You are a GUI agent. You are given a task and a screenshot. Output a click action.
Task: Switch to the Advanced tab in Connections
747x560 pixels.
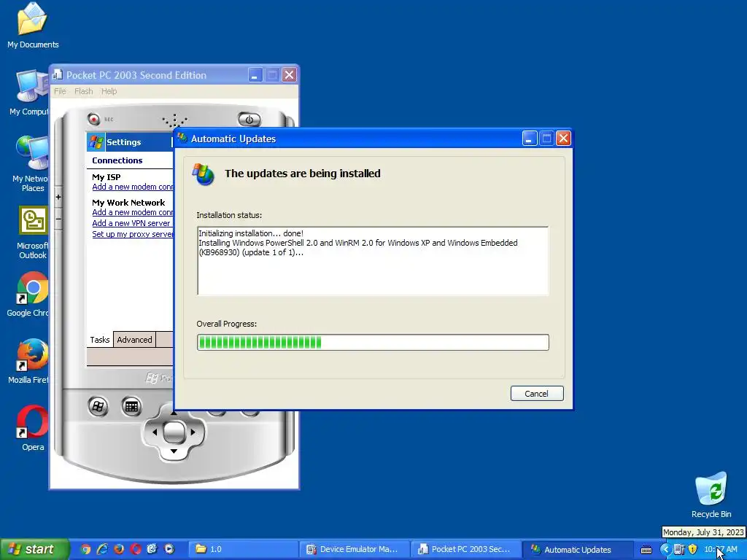click(134, 340)
